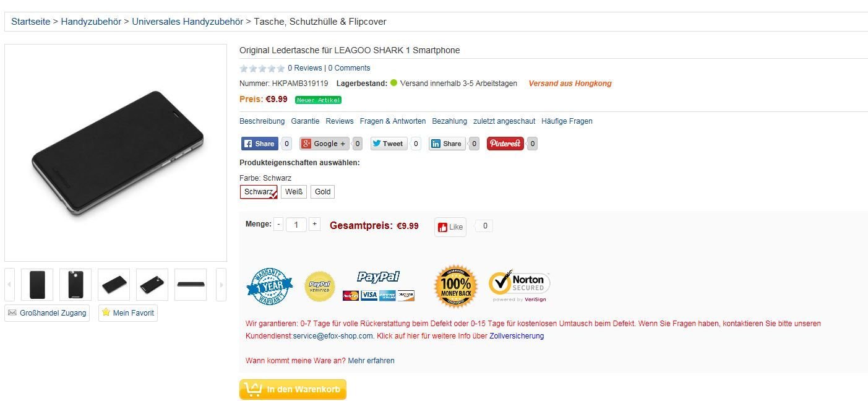Open the Norton Secured badge
Screen dimensions: 868x401
click(x=520, y=287)
